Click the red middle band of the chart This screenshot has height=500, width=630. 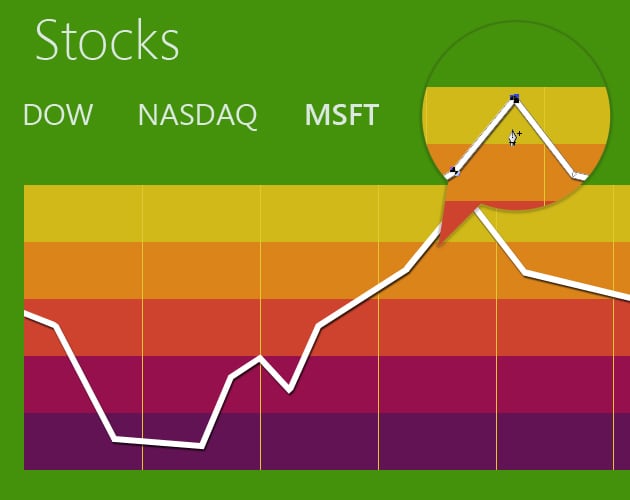coord(150,327)
